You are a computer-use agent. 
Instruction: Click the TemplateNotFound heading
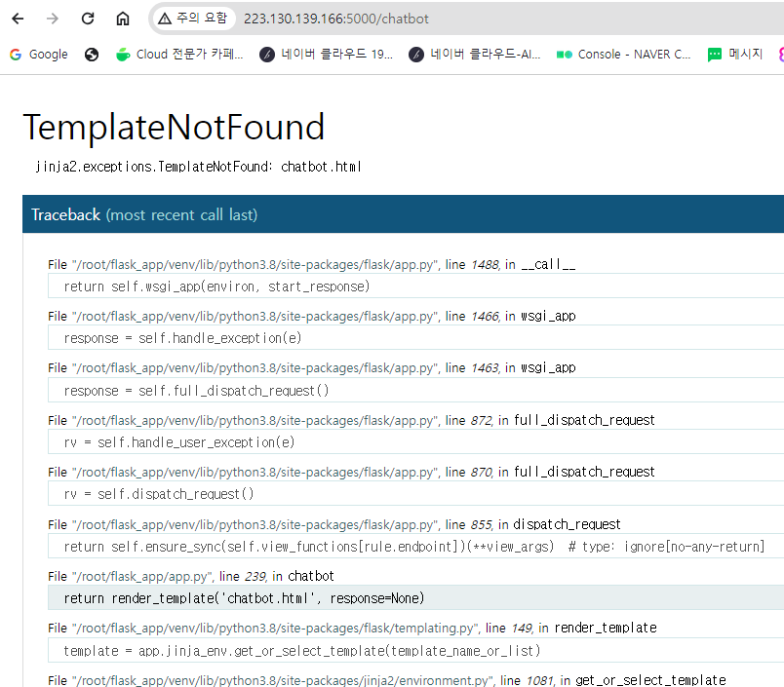pos(174,127)
